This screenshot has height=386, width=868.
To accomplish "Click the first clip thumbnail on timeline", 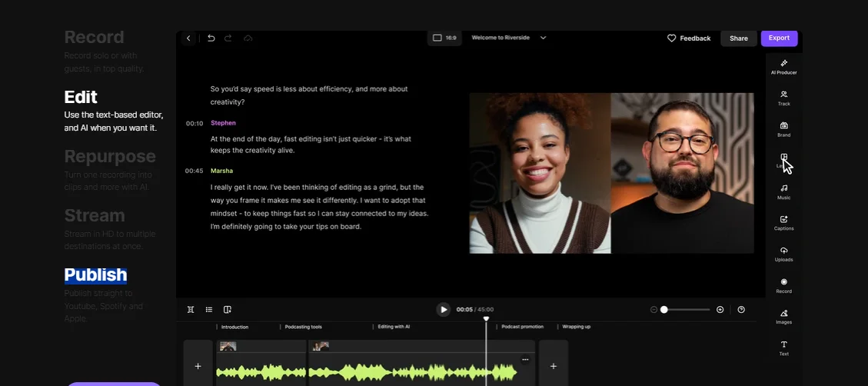I will (228, 346).
